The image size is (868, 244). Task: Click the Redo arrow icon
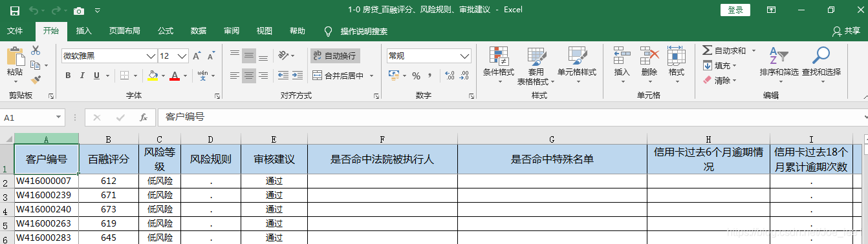point(56,10)
